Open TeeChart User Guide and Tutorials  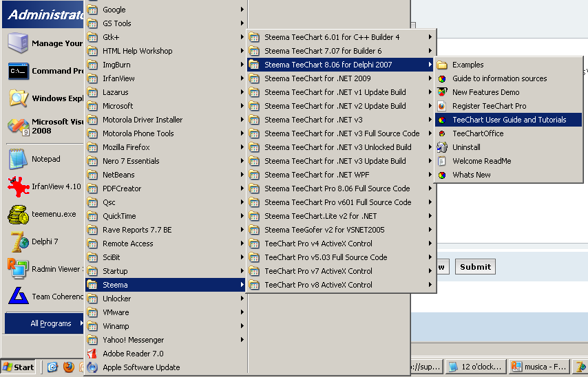click(x=508, y=120)
